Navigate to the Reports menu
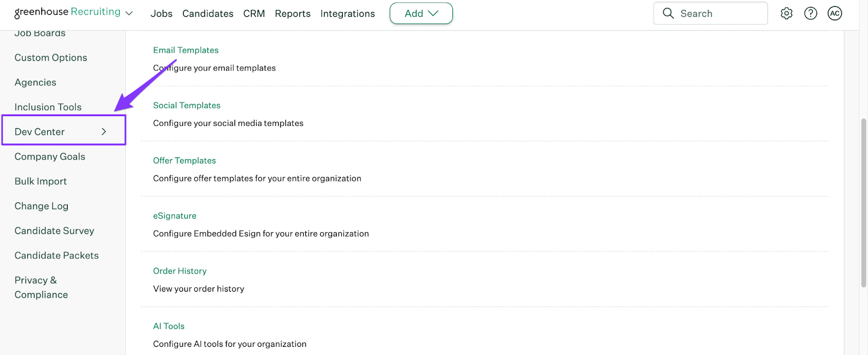The height and width of the screenshot is (355, 868). click(x=292, y=14)
